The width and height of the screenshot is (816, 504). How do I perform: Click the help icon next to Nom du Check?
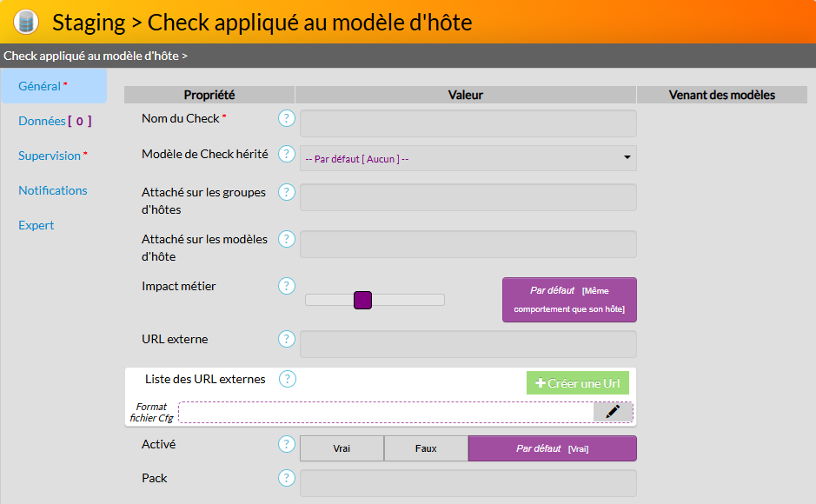287,118
